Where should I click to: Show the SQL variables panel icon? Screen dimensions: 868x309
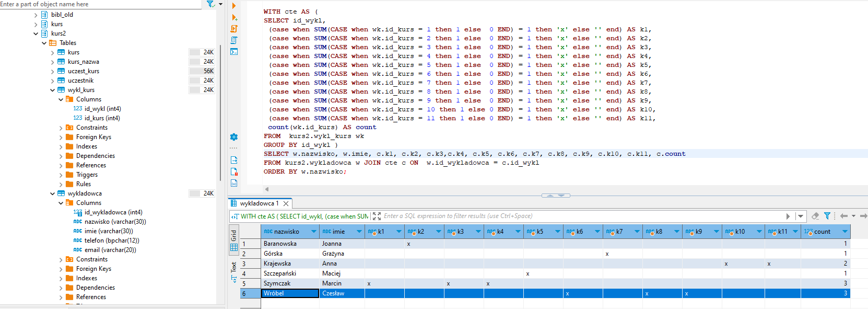point(234,183)
